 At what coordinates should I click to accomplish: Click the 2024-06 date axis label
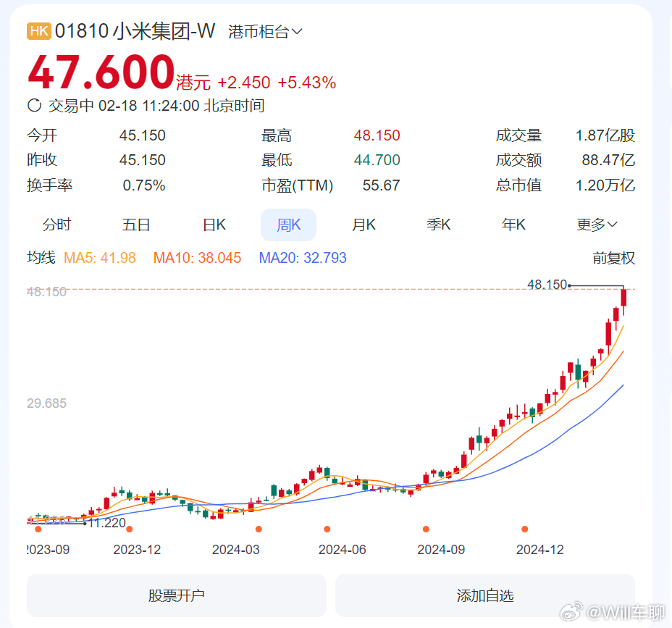(x=342, y=550)
